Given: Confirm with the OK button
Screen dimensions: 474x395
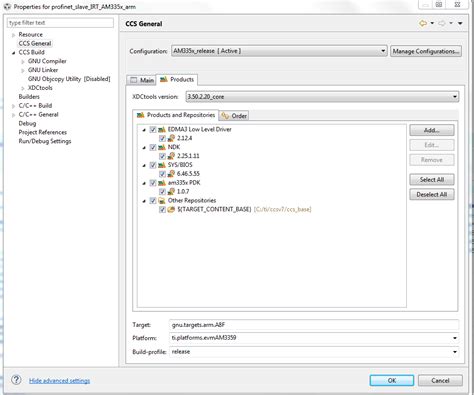Looking at the screenshot, I should (392, 380).
